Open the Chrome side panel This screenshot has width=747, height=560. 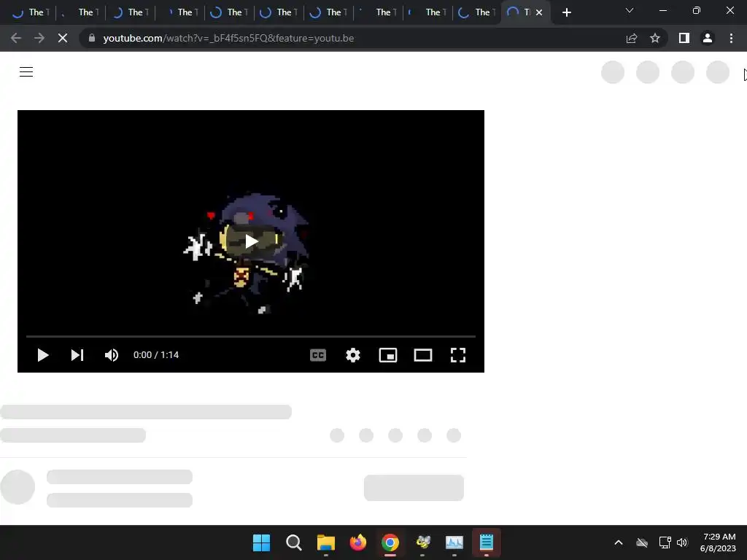point(684,38)
